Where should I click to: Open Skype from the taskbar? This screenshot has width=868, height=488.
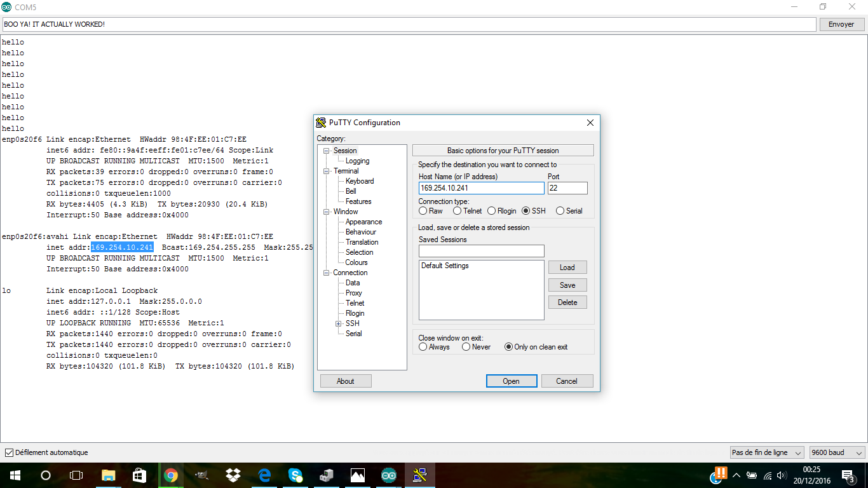295,475
